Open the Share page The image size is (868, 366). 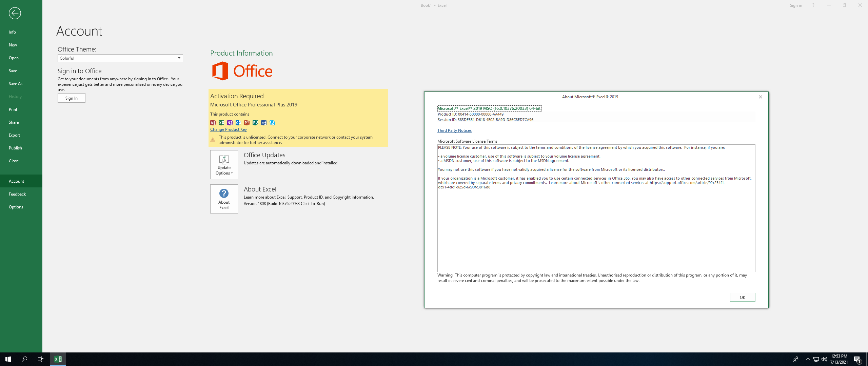21,122
